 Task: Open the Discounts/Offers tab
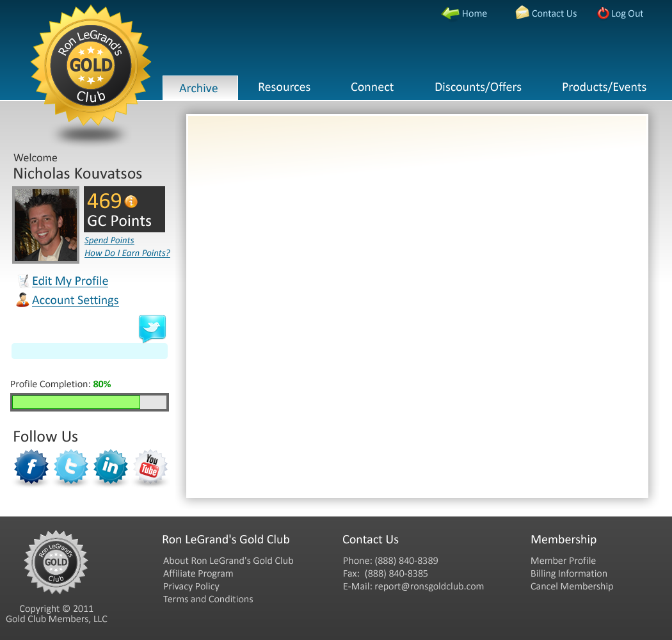click(x=478, y=87)
